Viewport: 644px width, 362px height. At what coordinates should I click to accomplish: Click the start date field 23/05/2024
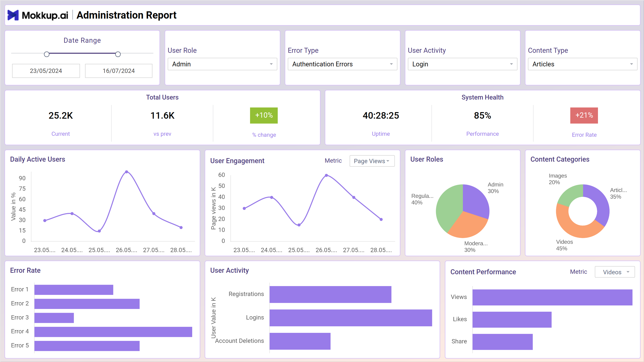[x=46, y=71]
